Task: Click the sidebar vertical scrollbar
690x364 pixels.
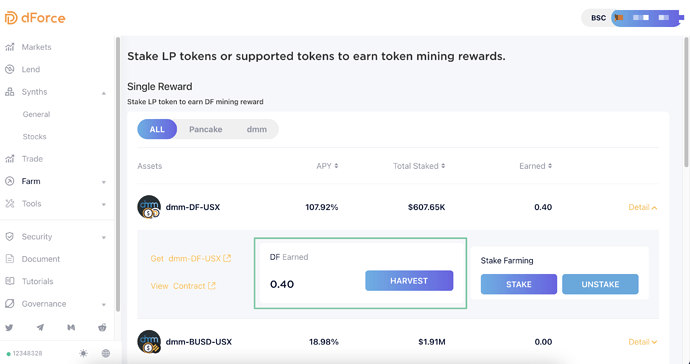Action: coord(117,174)
